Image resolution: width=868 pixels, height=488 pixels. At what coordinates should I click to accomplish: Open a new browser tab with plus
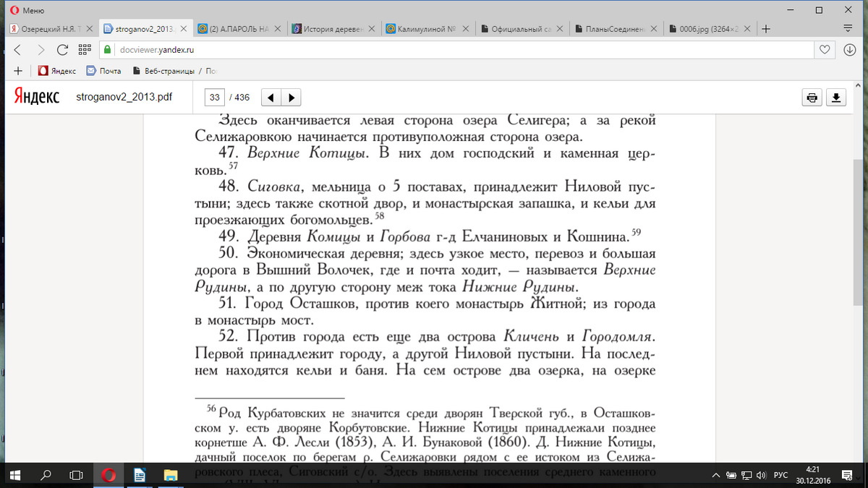click(x=766, y=29)
